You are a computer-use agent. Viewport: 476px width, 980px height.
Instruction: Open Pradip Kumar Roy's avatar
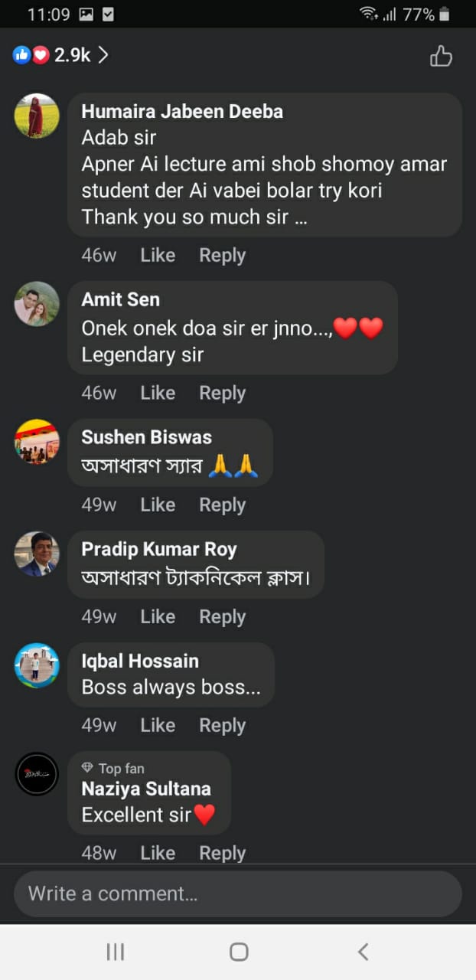pyautogui.click(x=37, y=554)
